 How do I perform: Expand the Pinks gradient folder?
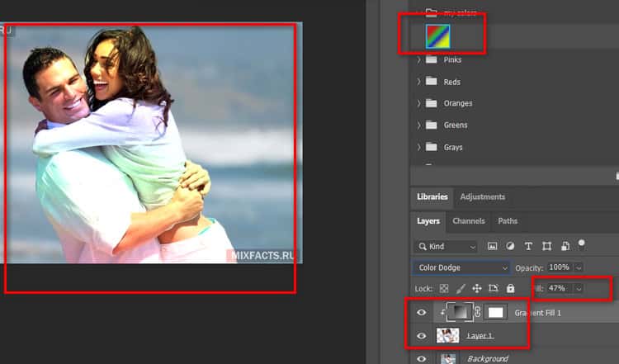[x=418, y=60]
